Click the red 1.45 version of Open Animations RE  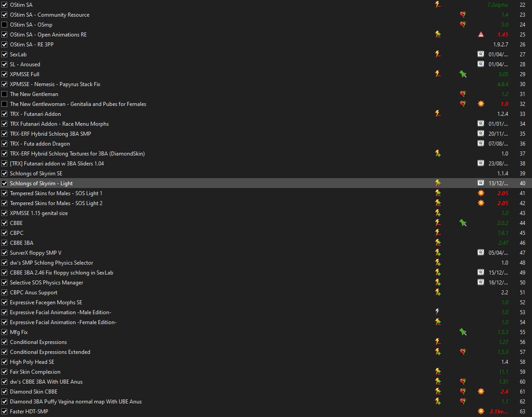point(503,35)
